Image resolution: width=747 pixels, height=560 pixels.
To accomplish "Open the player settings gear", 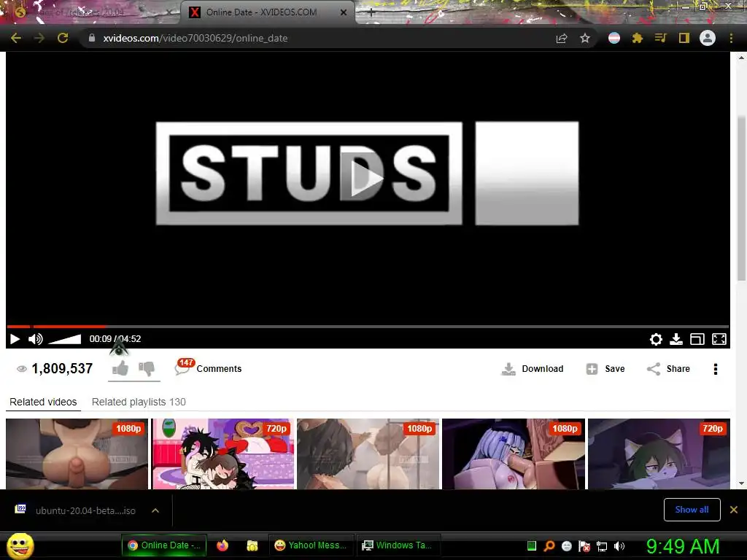I will 656,339.
